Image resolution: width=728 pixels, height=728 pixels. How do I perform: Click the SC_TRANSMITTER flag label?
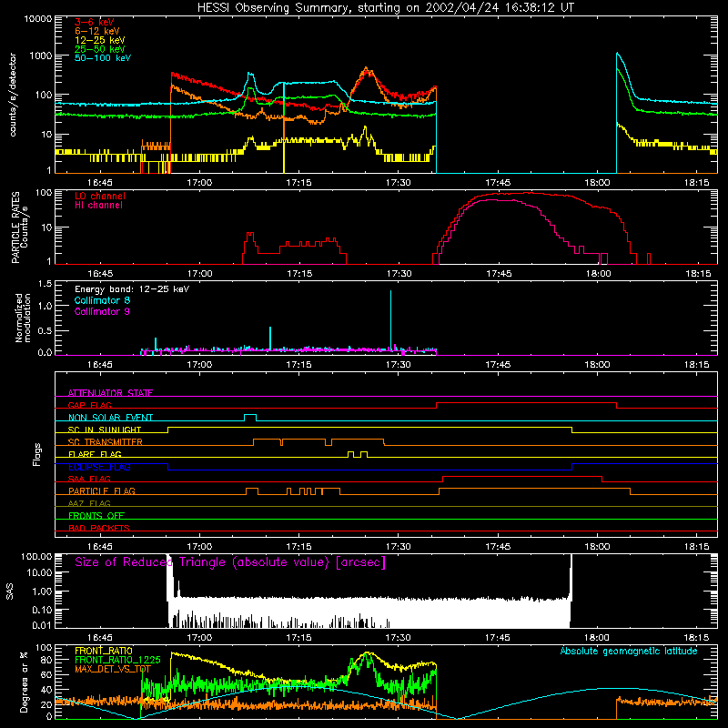[x=106, y=441]
